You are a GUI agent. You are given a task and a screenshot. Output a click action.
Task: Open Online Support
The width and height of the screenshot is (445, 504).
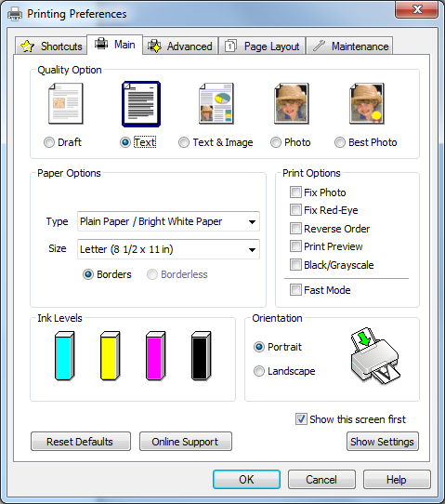[186, 442]
